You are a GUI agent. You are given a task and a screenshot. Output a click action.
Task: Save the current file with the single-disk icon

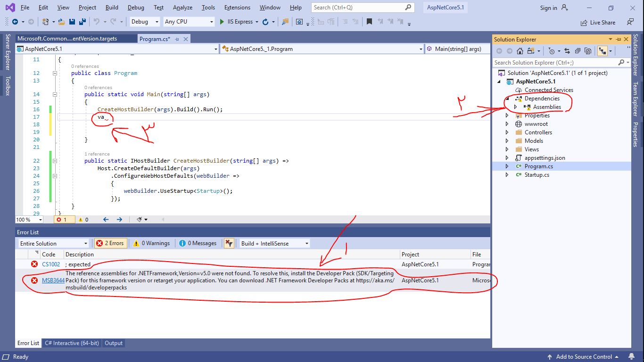click(x=72, y=22)
